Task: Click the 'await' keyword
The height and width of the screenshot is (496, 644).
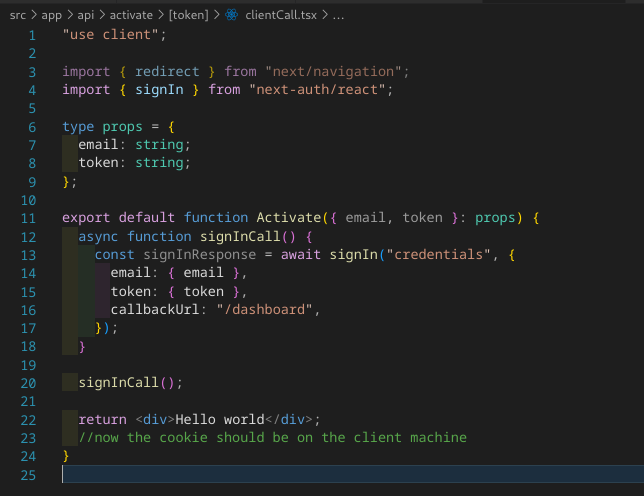Action: tap(301, 255)
